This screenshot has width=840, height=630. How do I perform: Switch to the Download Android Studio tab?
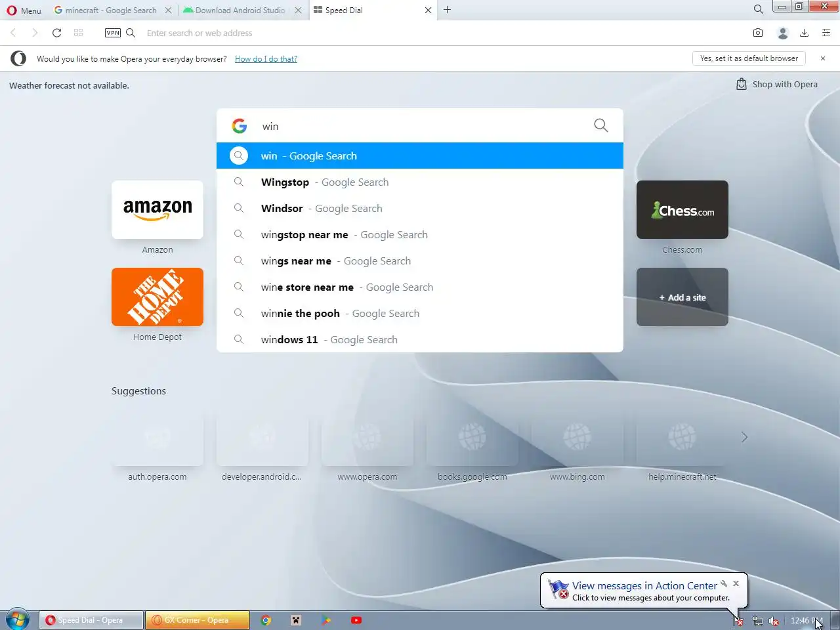234,10
